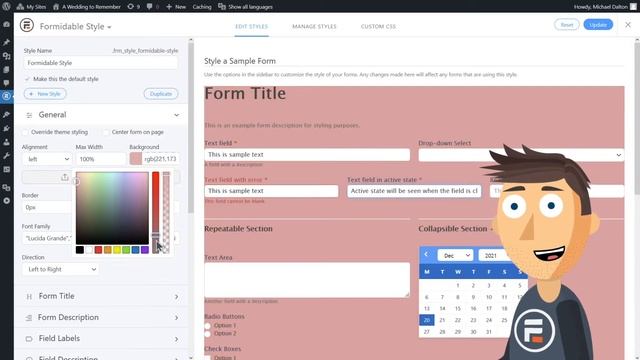The height and width of the screenshot is (360, 640).
Task: Open the Pages sidebar icon
Action: click(7, 70)
